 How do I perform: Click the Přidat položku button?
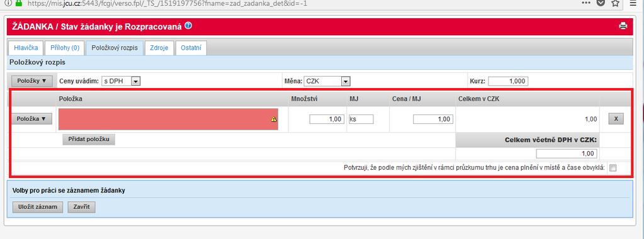(x=89, y=140)
